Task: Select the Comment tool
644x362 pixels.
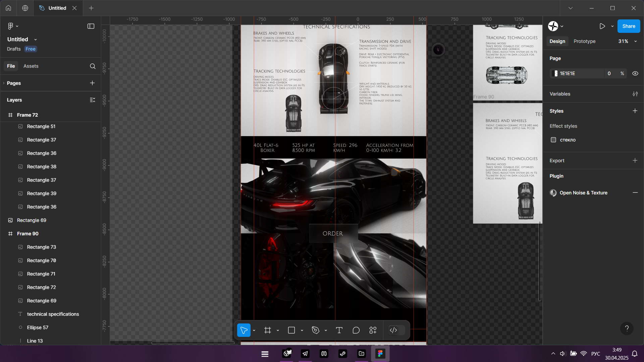Action: pos(356,330)
